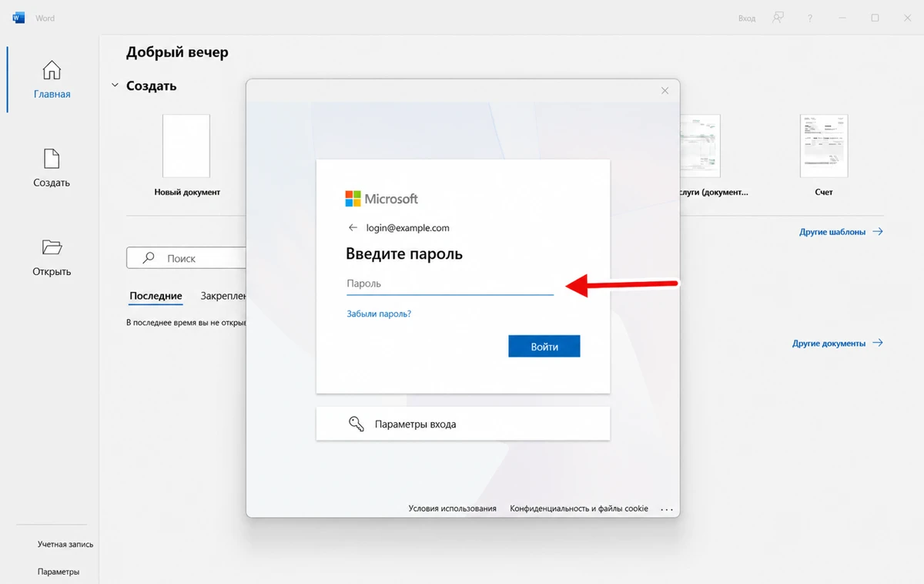Click the Создать new document sidebar icon

click(52, 159)
